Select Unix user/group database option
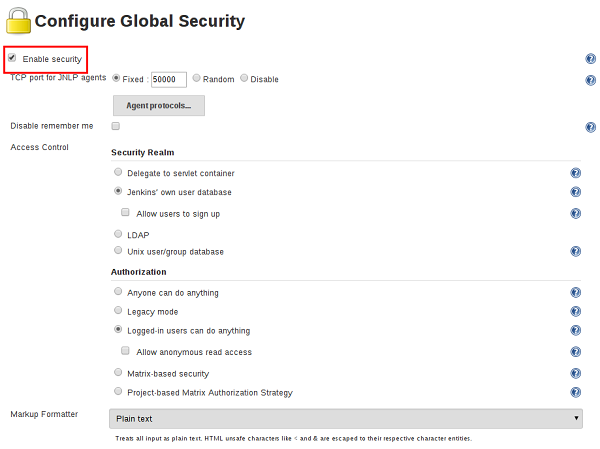 119,251
